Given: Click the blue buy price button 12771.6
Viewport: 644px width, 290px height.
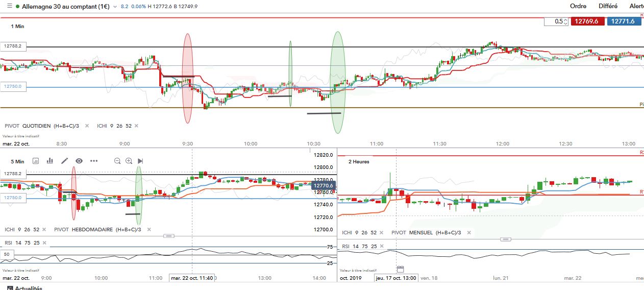Looking at the screenshot, I should (624, 21).
